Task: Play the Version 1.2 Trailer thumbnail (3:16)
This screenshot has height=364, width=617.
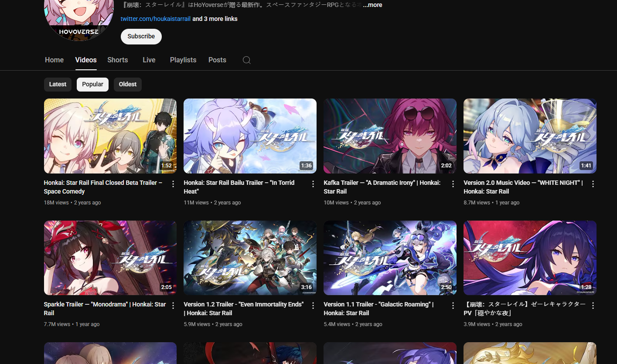Action: coord(250,258)
